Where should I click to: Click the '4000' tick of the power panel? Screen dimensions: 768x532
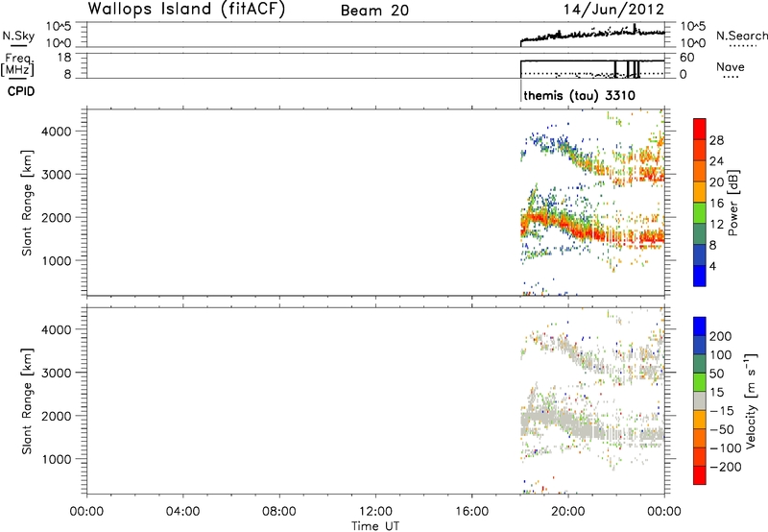click(56, 132)
